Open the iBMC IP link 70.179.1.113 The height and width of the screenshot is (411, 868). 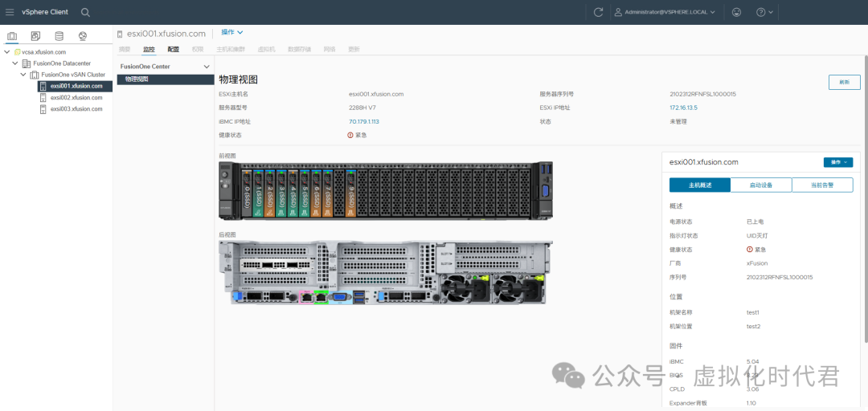pyautogui.click(x=364, y=122)
